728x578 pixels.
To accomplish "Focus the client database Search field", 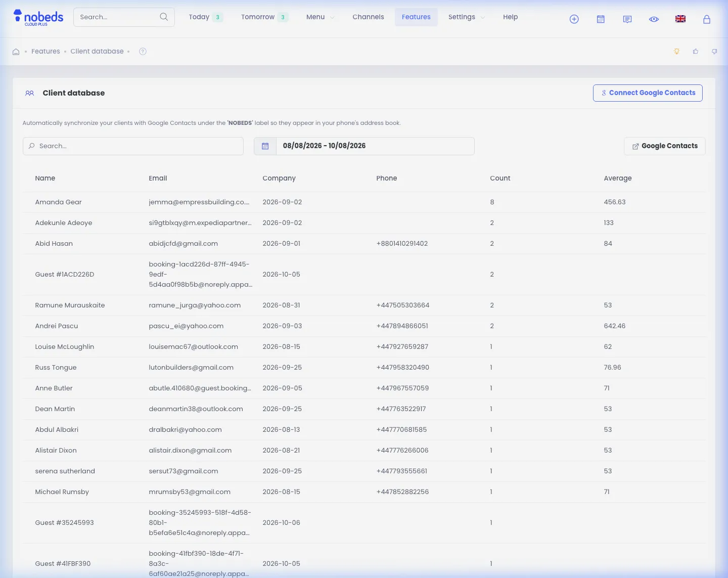I will [133, 146].
